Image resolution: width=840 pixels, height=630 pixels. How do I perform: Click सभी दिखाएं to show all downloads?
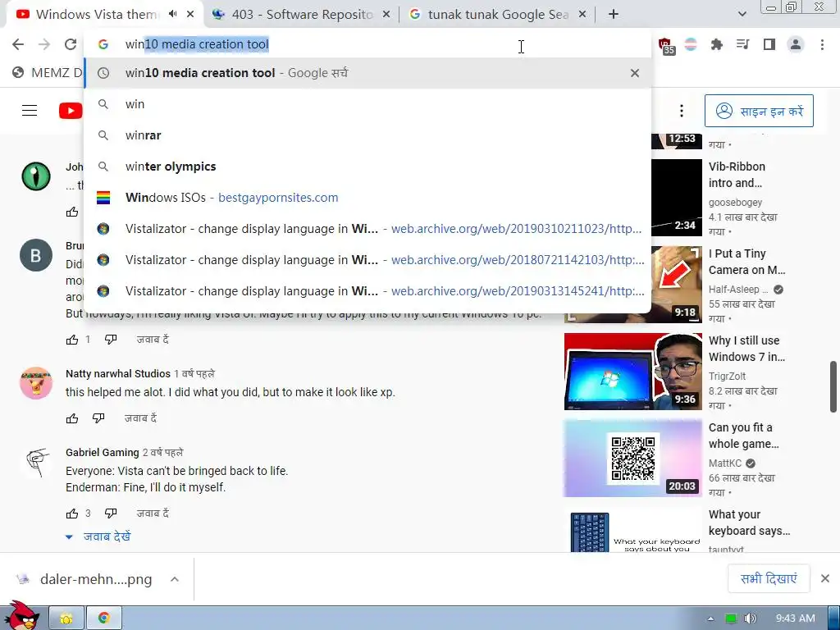(769, 578)
